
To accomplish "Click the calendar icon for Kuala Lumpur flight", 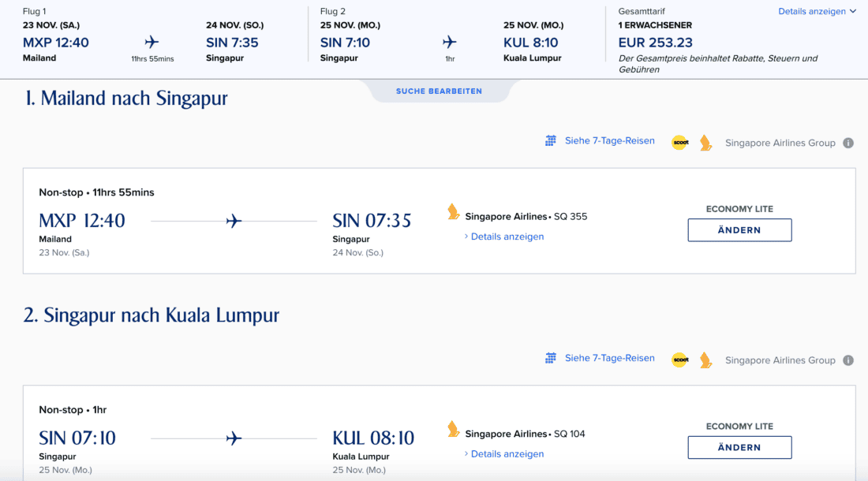I will [551, 358].
